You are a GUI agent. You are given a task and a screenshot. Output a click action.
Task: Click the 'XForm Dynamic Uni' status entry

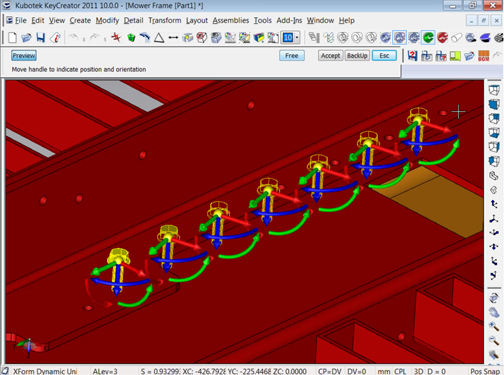coord(45,371)
